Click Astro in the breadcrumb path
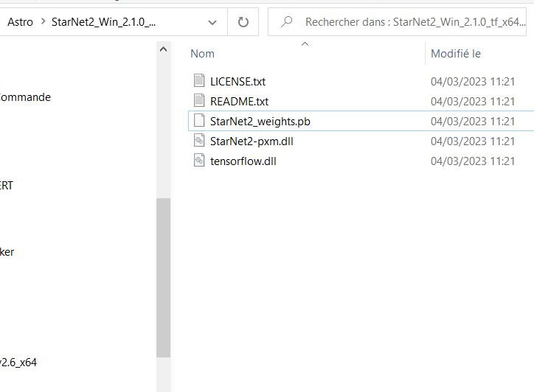This screenshot has width=534, height=392. (x=20, y=22)
